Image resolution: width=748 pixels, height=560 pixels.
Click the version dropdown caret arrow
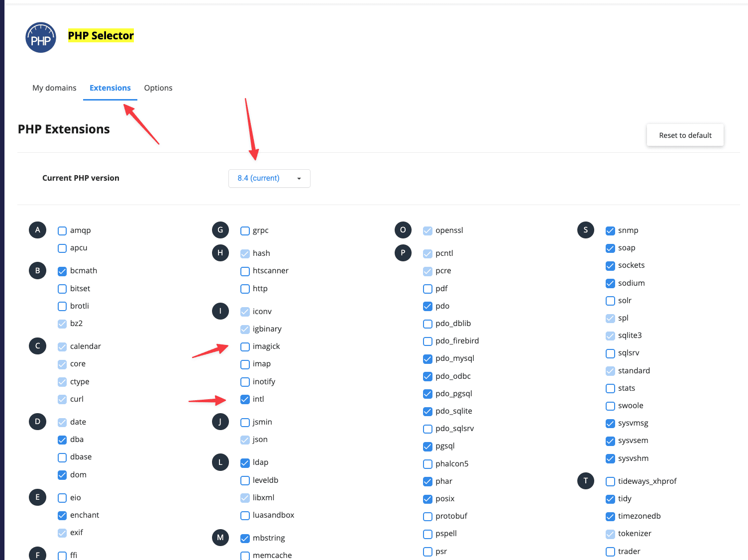(x=299, y=179)
